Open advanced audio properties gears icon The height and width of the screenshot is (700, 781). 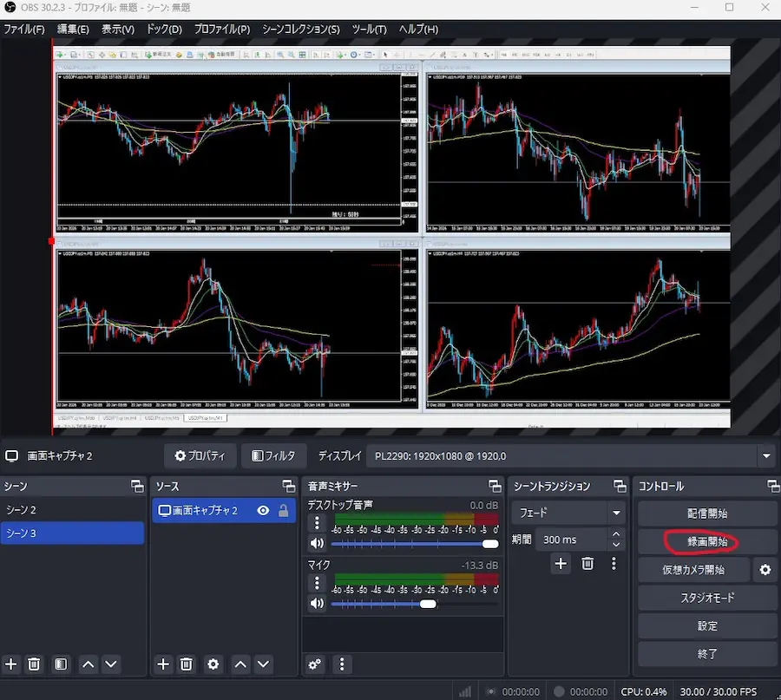pos(316,664)
